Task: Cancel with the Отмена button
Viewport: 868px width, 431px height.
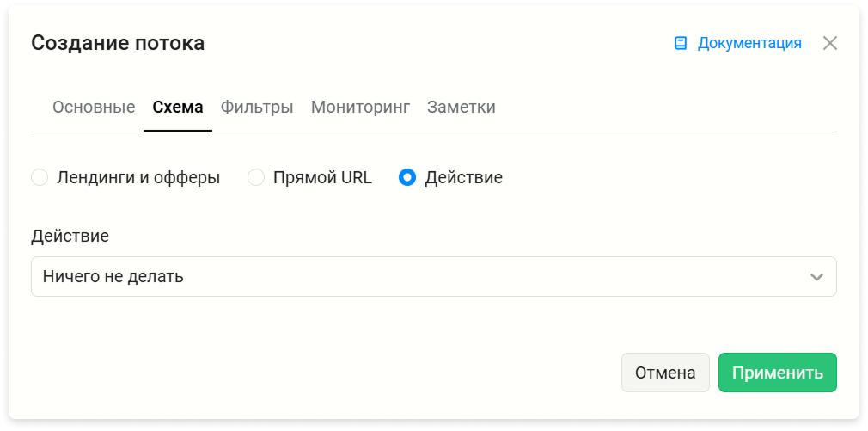Action: tap(665, 373)
